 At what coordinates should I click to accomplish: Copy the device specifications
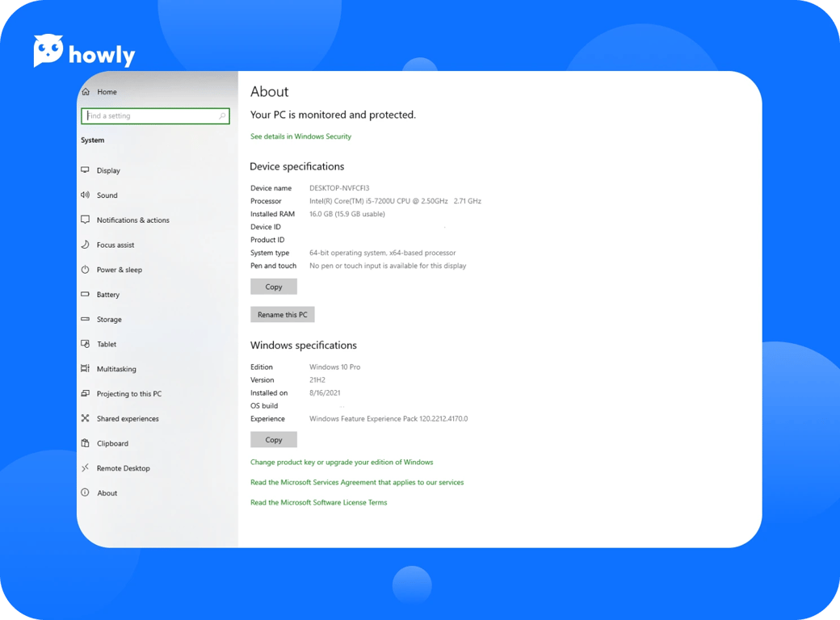pyautogui.click(x=274, y=287)
